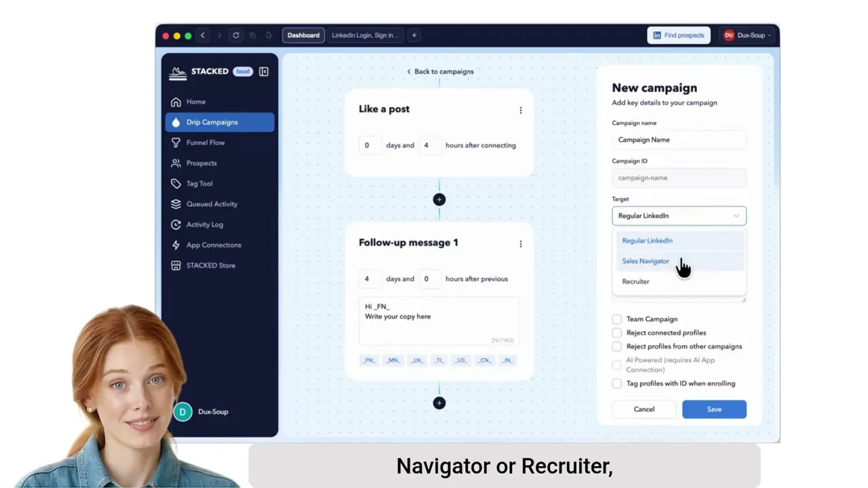Open the Dux-Soup account dropdown
Viewport: 868px width, 488px height.
coord(747,35)
